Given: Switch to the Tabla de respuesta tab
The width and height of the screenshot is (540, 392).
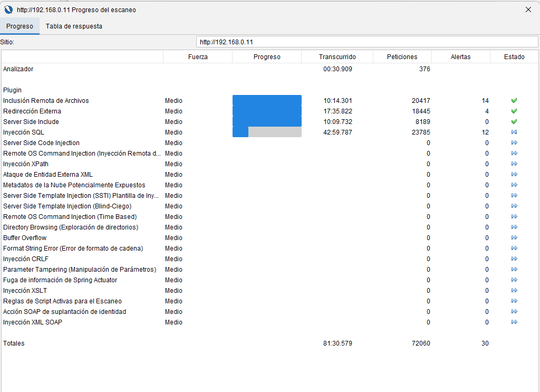Looking at the screenshot, I should 74,26.
